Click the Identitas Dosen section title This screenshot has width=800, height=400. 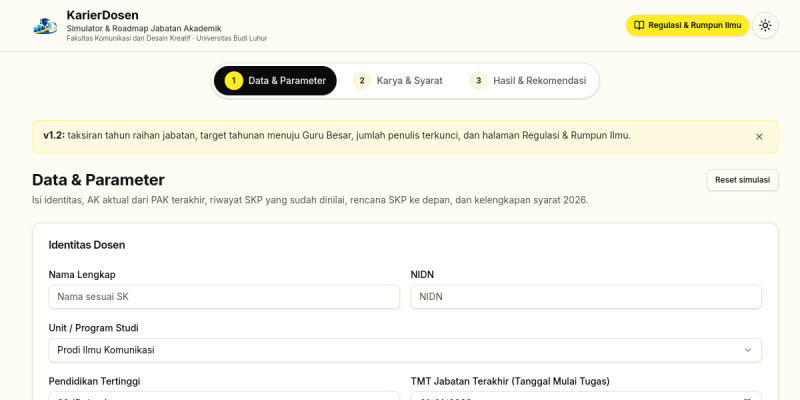[x=87, y=245]
